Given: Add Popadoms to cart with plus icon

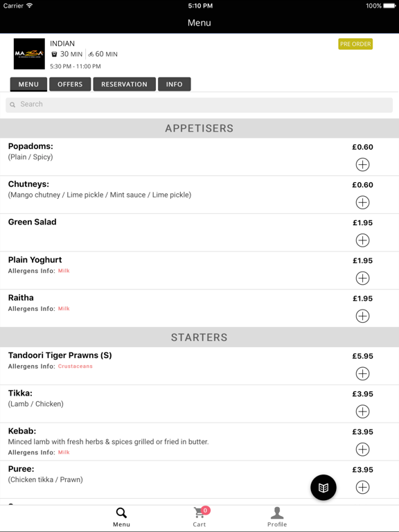Looking at the screenshot, I should click(x=362, y=165).
